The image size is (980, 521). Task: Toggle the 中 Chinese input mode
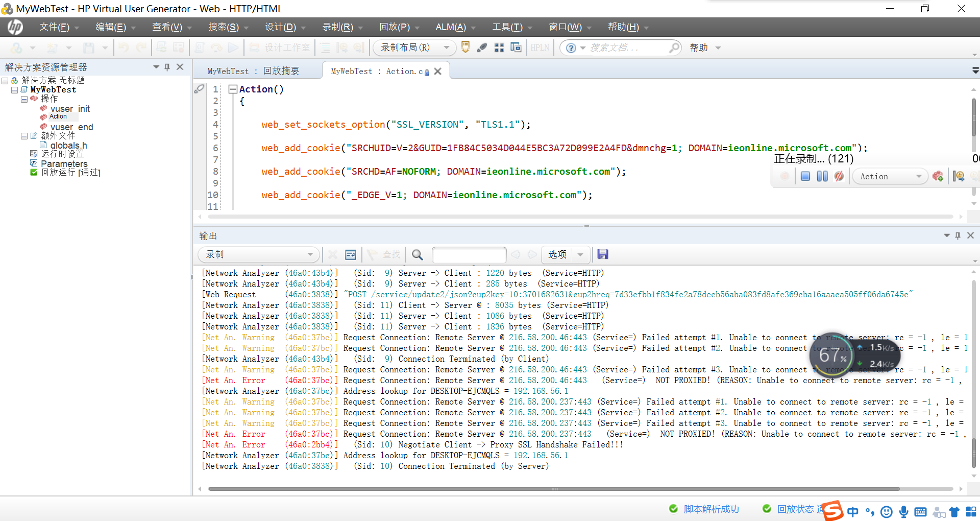[853, 511]
